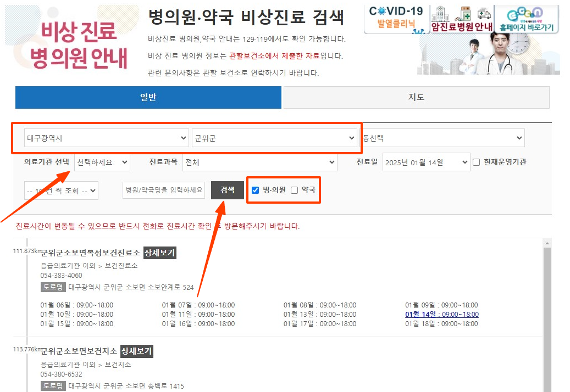This screenshot has height=392, width=570.
Task: Click the hospital building icon in cancer hospital banner
Action: [440, 14]
